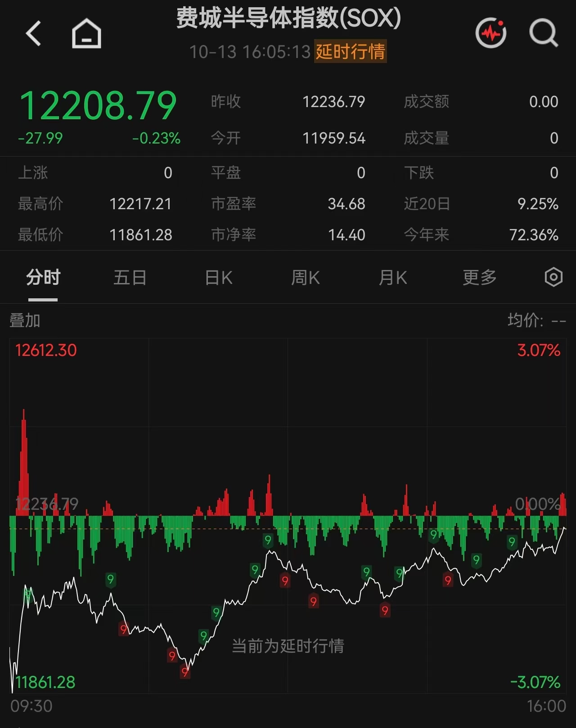Expand the 更多 chart options
This screenshot has height=728, width=576.
480,277
